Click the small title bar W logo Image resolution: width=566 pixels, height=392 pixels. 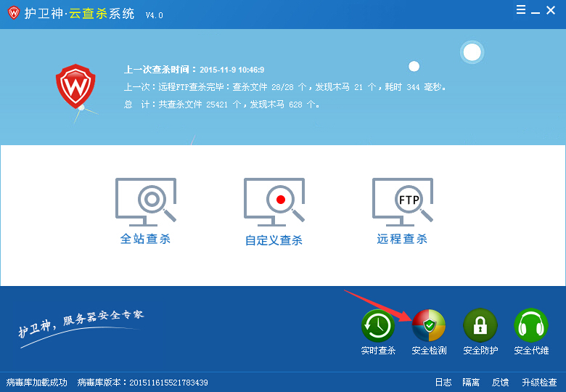pos(13,14)
